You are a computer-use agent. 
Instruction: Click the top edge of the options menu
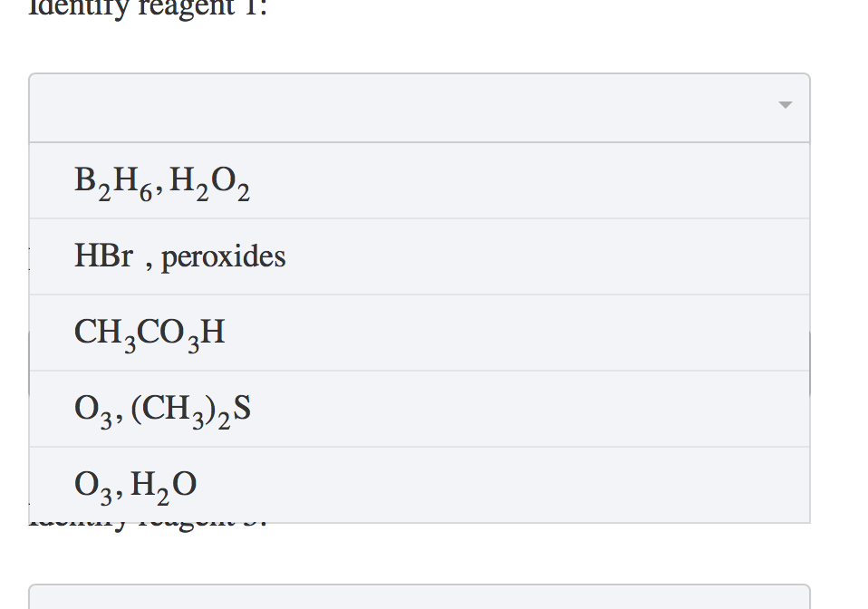[417, 142]
